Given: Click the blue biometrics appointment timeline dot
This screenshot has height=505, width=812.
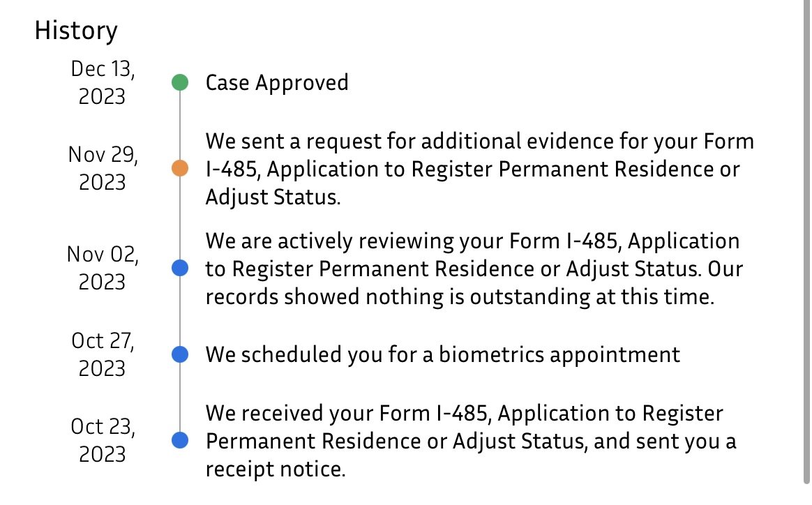Looking at the screenshot, I should click(x=180, y=354).
